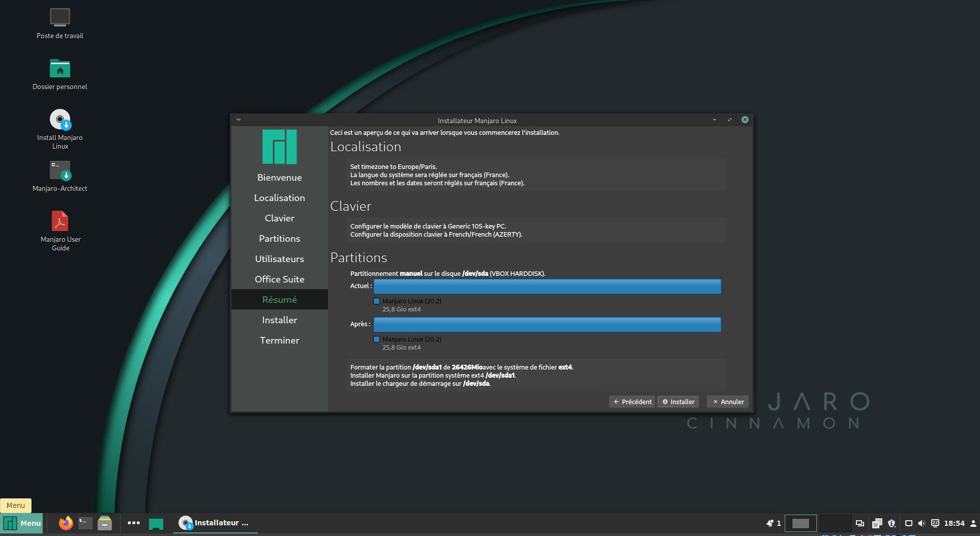Click the Actuel partition bar
980x536 pixels.
pyautogui.click(x=547, y=286)
